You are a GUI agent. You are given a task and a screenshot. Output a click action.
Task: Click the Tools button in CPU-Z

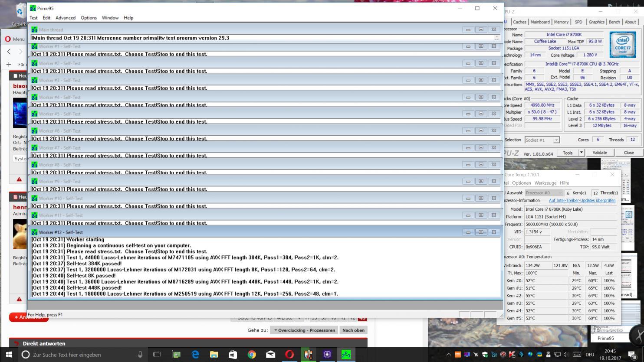(568, 153)
